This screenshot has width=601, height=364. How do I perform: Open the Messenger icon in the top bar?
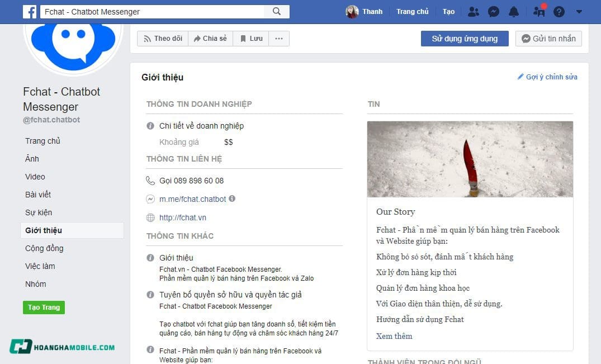pyautogui.click(x=494, y=11)
